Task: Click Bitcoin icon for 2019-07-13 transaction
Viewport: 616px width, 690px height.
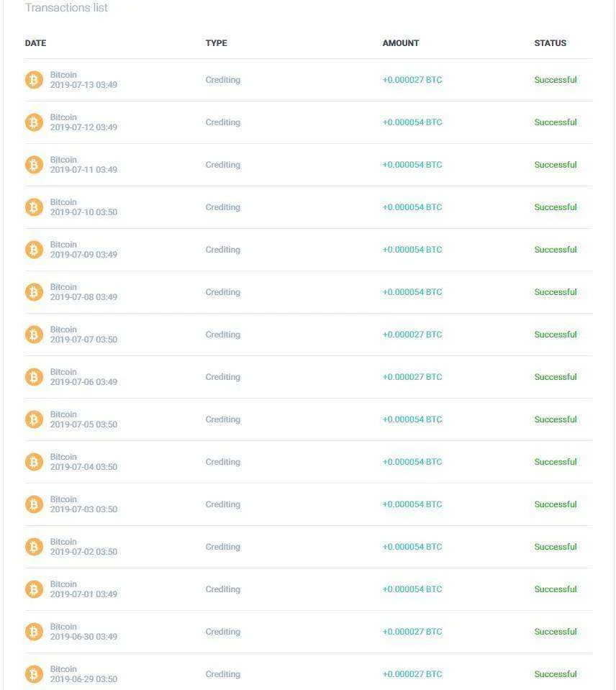Action: (x=34, y=80)
